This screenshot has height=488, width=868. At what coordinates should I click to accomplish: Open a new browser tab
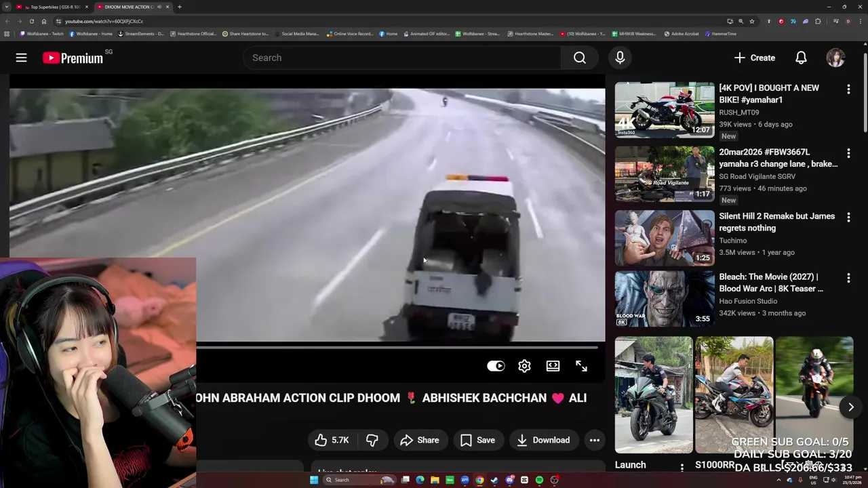coord(179,7)
